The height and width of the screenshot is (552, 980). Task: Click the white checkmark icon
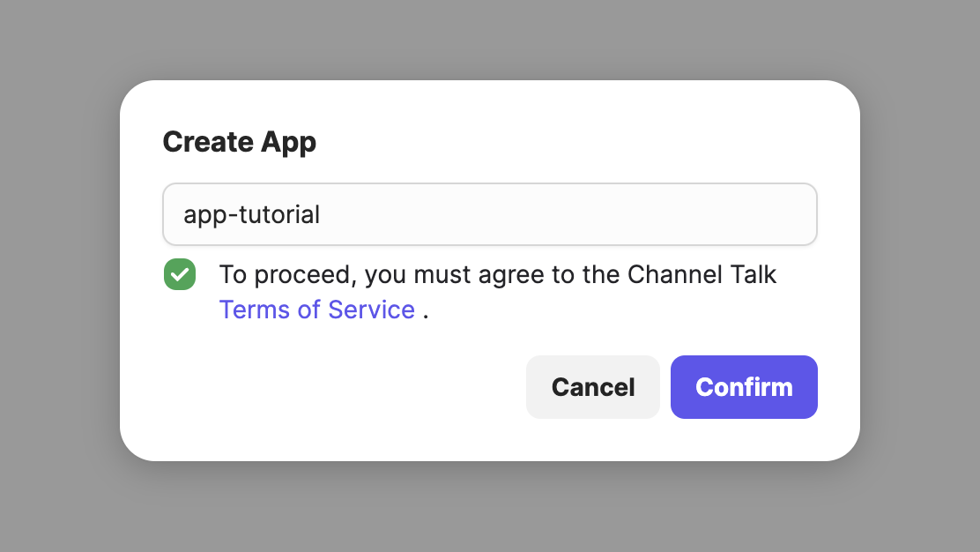tap(180, 274)
